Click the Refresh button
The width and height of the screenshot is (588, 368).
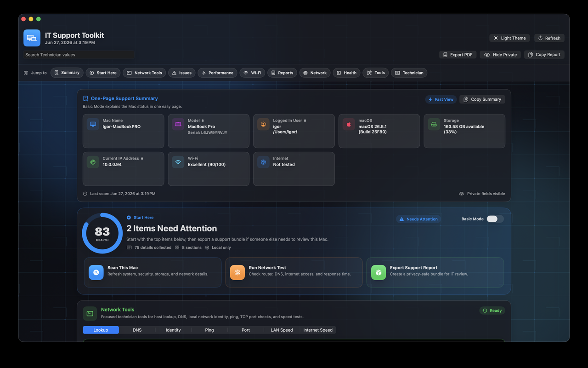(549, 38)
